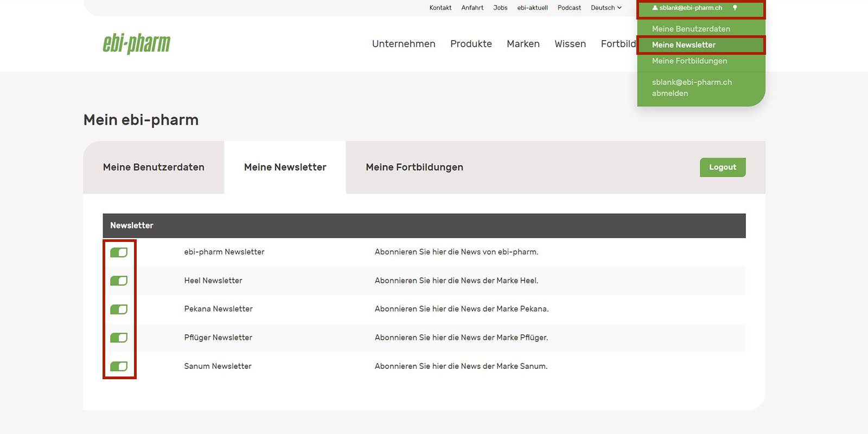Click the ebi-pharm logo
The width and height of the screenshot is (868, 434).
click(x=137, y=43)
